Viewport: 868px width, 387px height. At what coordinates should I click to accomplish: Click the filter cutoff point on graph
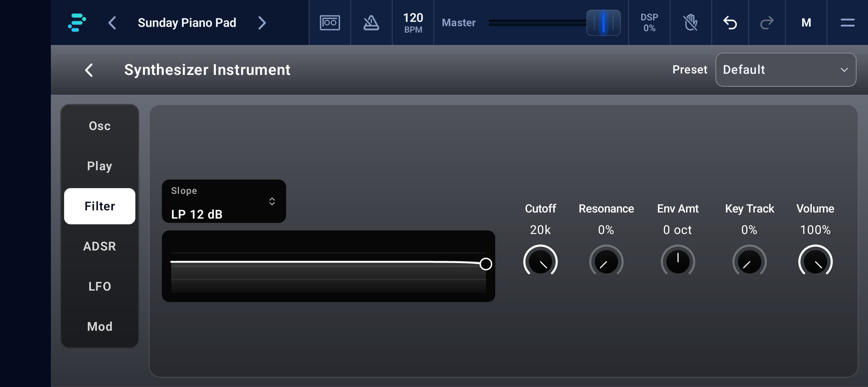486,264
